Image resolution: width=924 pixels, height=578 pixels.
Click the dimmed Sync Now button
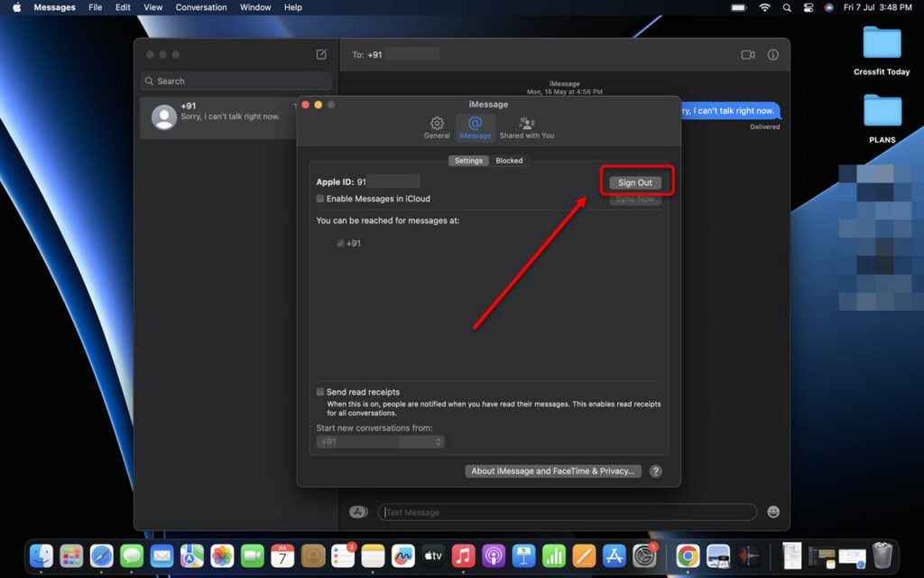[635, 200]
